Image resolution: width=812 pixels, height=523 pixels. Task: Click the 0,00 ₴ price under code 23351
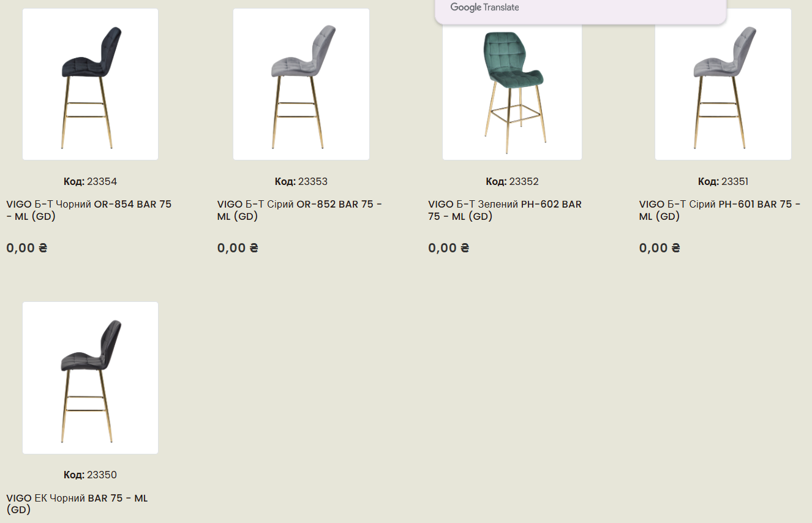tap(660, 248)
